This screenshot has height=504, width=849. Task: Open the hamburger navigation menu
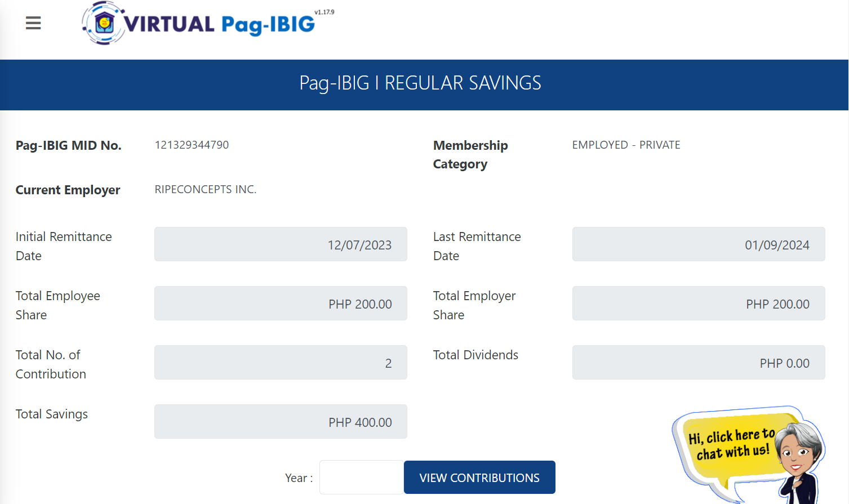(33, 23)
